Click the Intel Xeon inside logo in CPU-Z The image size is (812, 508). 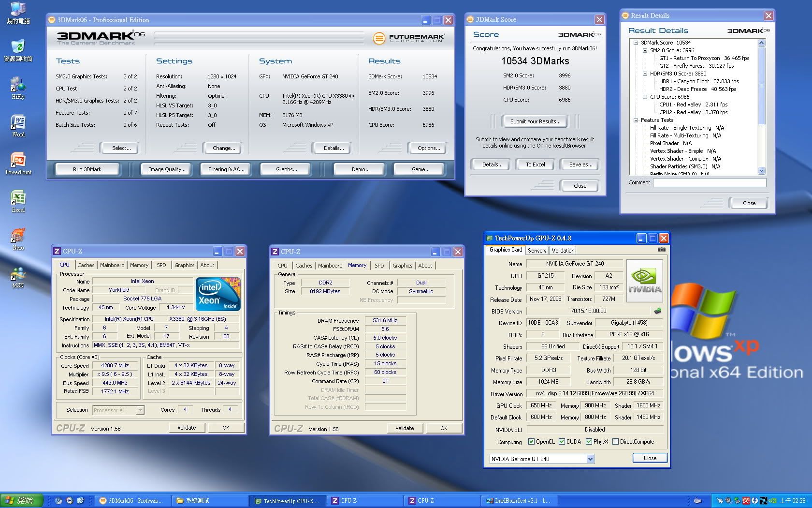[218, 294]
